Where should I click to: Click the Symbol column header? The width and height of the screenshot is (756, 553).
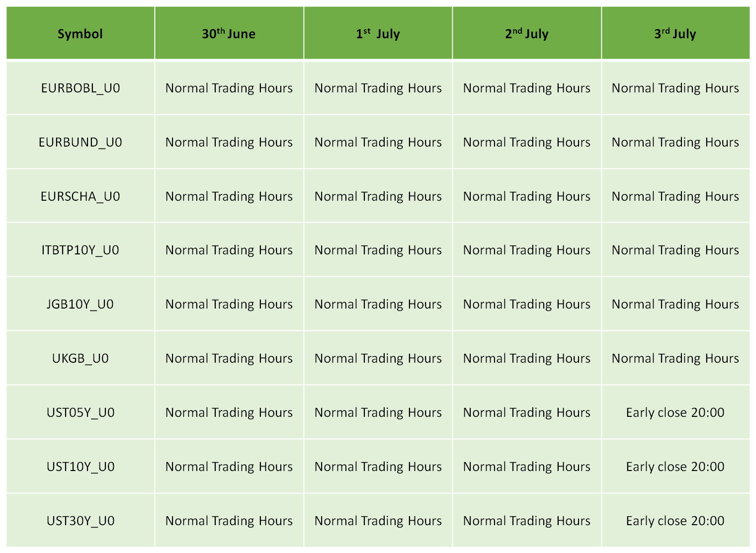tap(81, 33)
